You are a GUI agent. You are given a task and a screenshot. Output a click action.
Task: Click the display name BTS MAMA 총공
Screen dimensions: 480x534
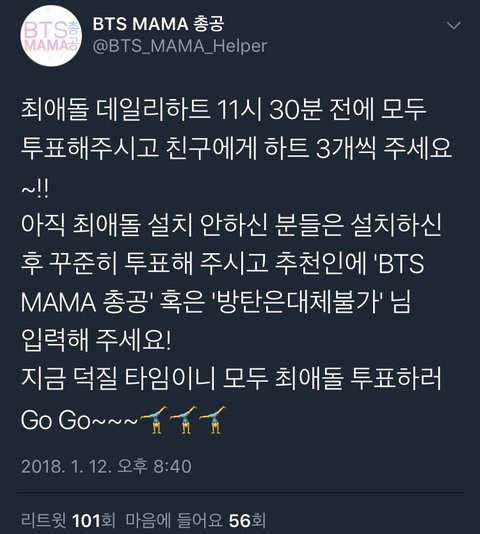(158, 24)
